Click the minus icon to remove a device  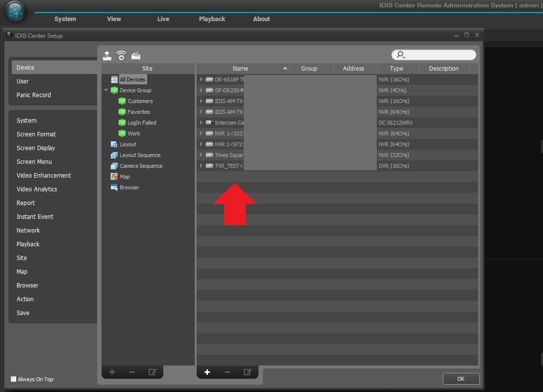tap(227, 372)
